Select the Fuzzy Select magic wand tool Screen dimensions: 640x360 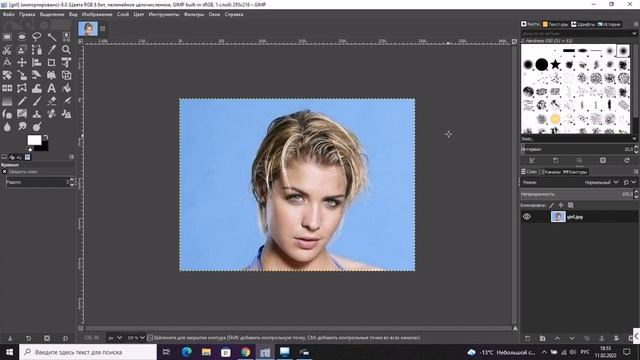51,37
